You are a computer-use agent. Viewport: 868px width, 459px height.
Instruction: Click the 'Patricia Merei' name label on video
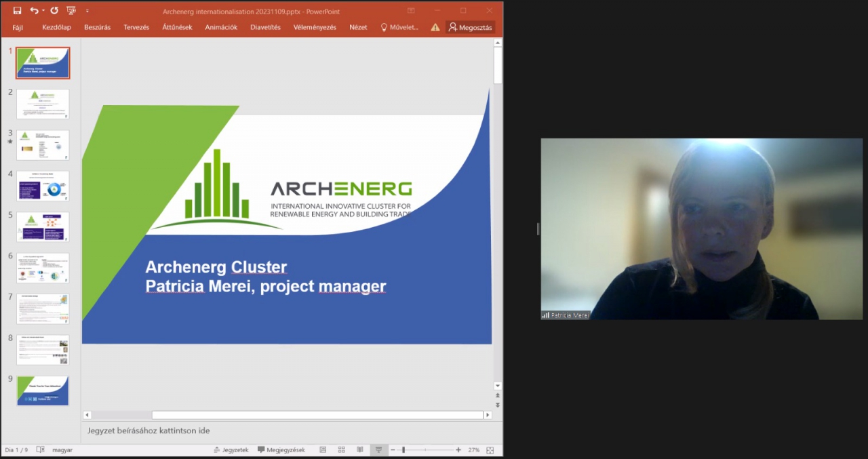(x=570, y=315)
